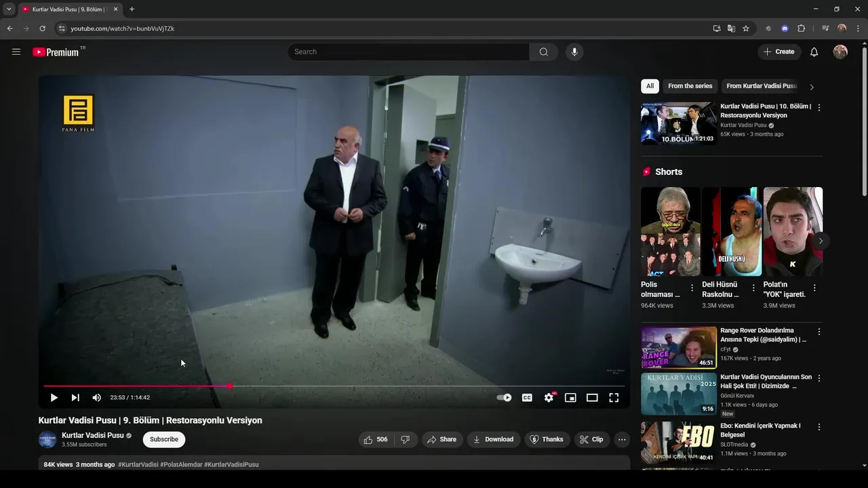Screen dimensions: 868x488
Task: Show more filter chips with right arrow
Action: [x=812, y=87]
